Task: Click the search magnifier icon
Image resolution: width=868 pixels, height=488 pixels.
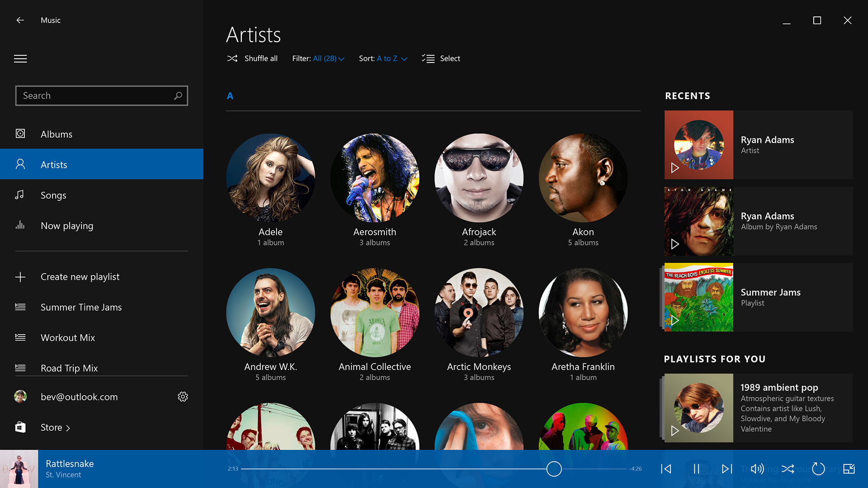Action: click(x=178, y=95)
